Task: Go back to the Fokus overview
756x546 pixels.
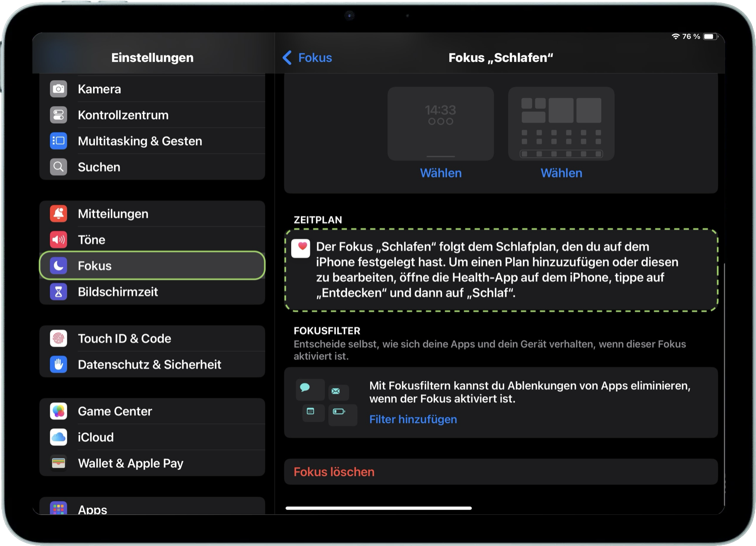Action: [308, 58]
